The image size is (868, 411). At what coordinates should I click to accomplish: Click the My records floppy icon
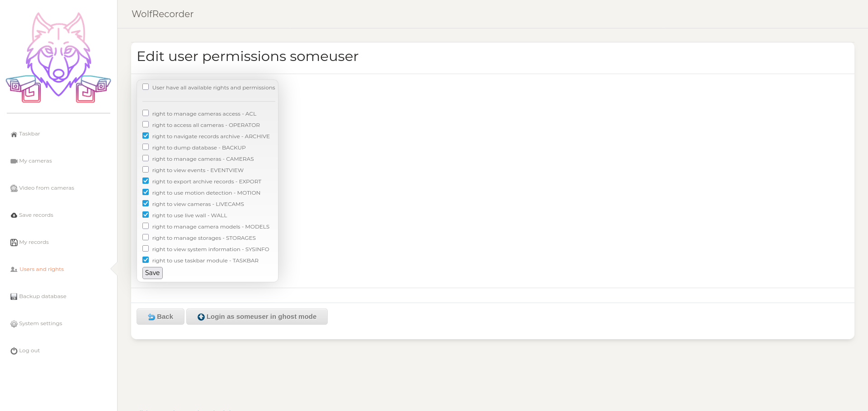pyautogui.click(x=14, y=243)
